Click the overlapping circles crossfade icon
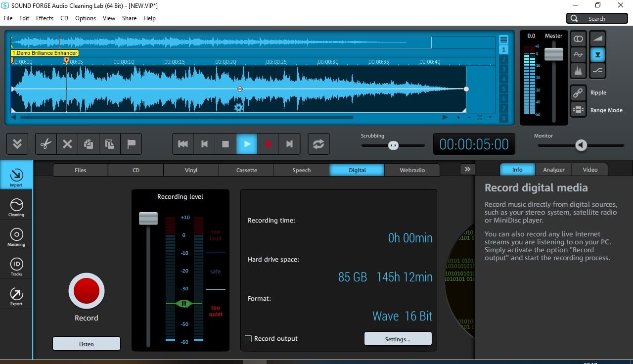The width and height of the screenshot is (633, 364). point(578,39)
